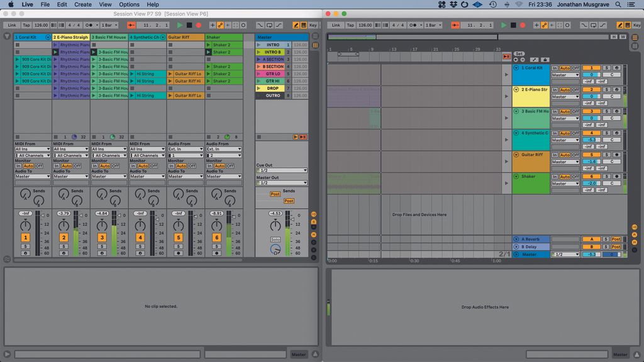
Task: Open the Create menu
Action: (x=82, y=4)
